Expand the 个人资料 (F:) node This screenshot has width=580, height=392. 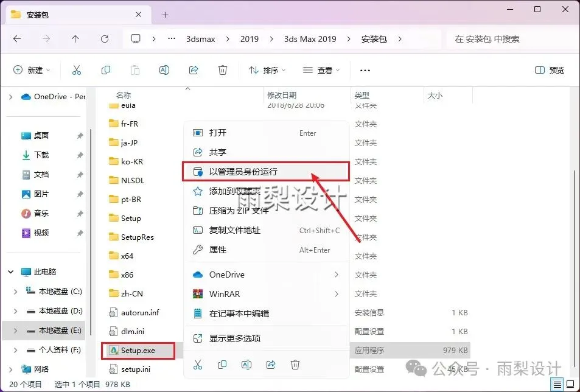[x=16, y=350]
